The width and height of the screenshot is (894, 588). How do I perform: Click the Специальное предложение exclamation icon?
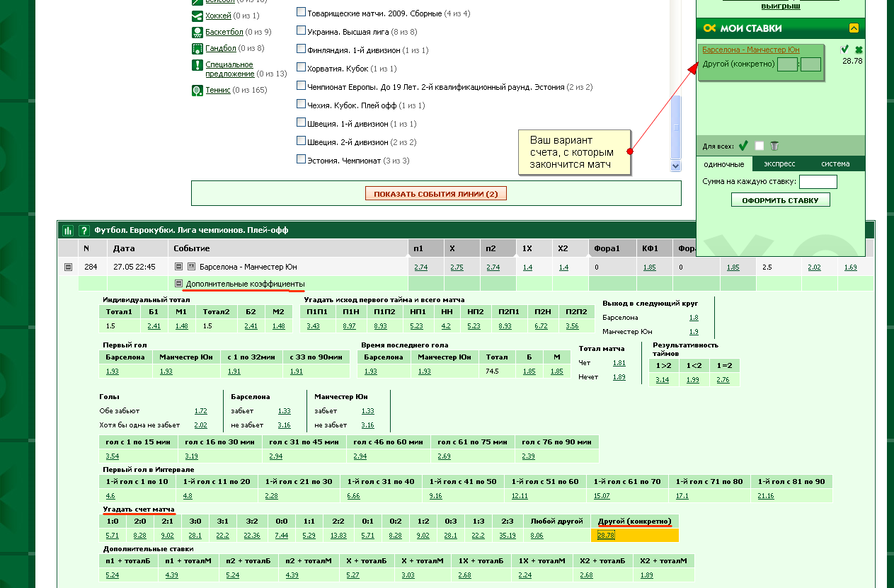point(197,65)
